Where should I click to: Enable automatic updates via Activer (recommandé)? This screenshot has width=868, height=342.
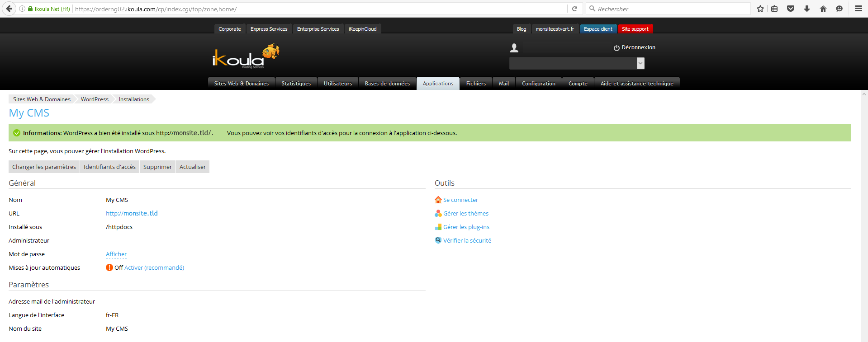coord(154,268)
